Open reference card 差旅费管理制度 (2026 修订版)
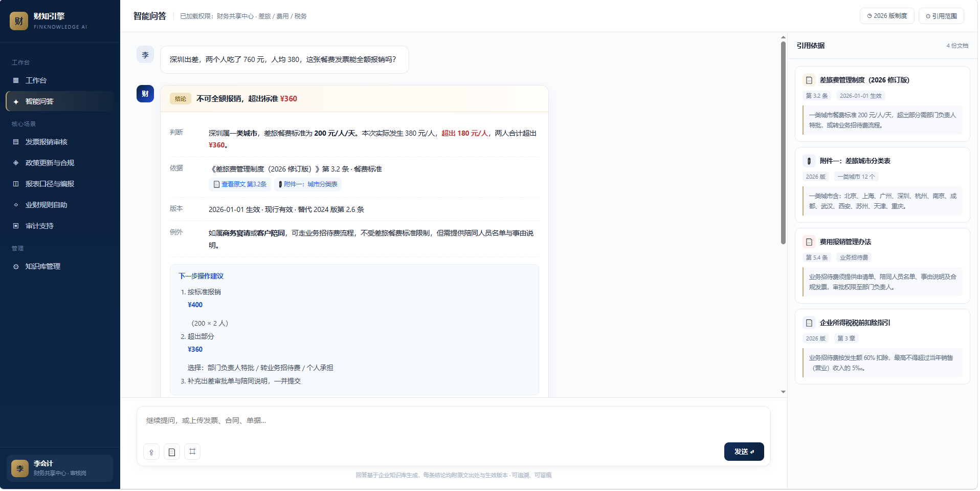Viewport: 980px width, 491px height. point(882,104)
